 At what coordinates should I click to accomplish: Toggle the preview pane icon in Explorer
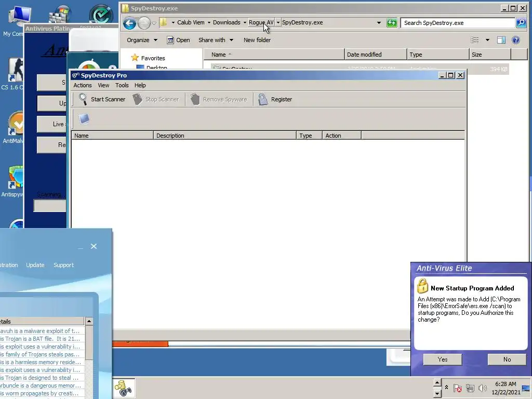[501, 40]
